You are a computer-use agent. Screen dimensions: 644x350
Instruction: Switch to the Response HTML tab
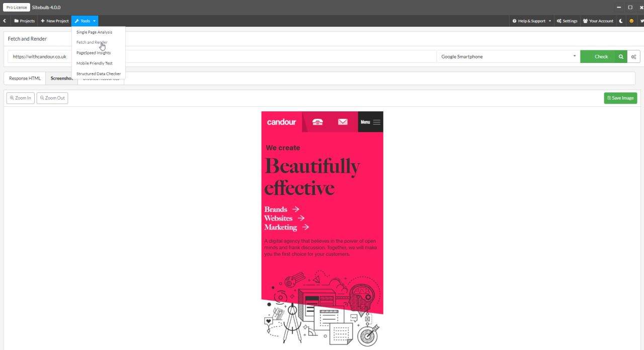pos(25,79)
